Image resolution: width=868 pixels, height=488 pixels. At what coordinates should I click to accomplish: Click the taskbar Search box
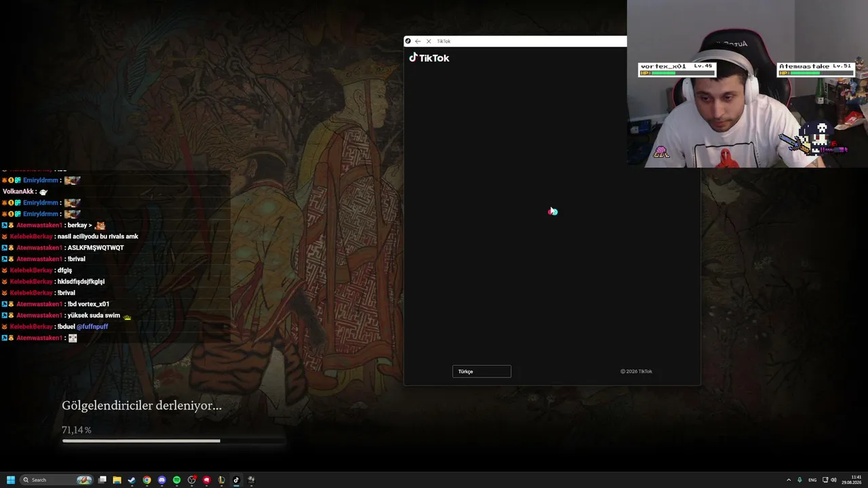(x=57, y=480)
